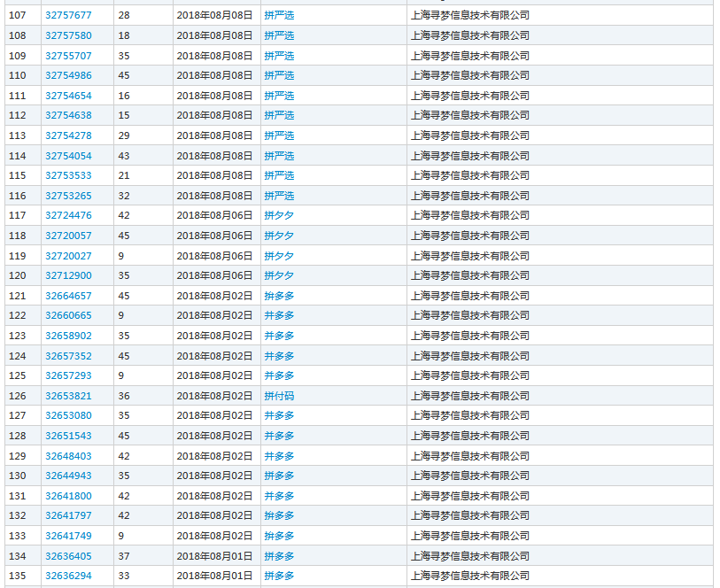720x588 pixels.
Task: Open 并多多 trademark in row 122
Action: point(279,315)
